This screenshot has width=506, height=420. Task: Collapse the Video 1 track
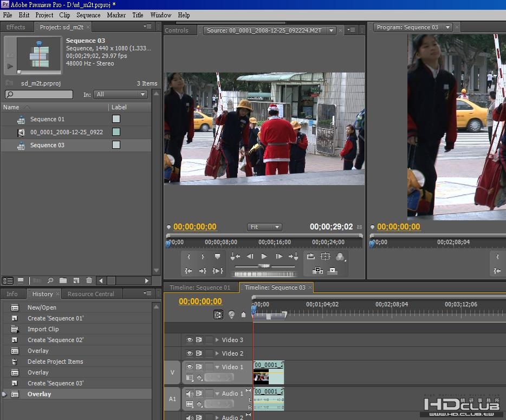point(217,367)
